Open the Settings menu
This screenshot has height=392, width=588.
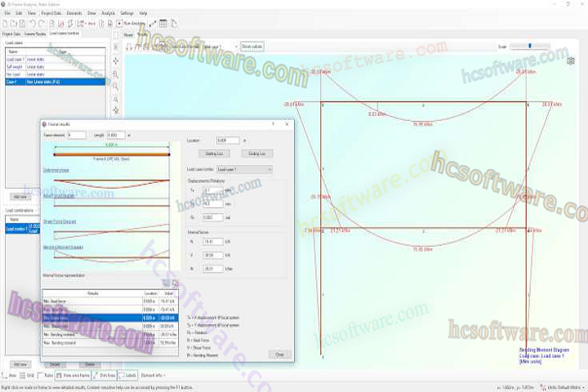[127, 13]
